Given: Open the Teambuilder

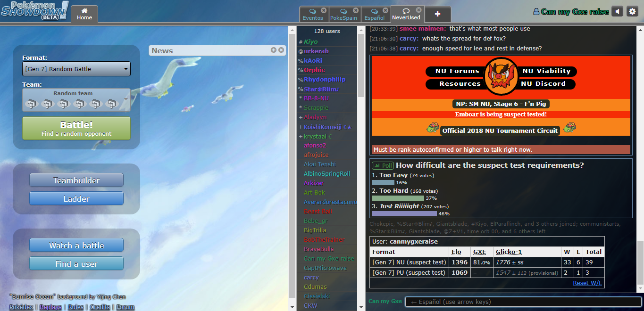Looking at the screenshot, I should click(x=76, y=180).
